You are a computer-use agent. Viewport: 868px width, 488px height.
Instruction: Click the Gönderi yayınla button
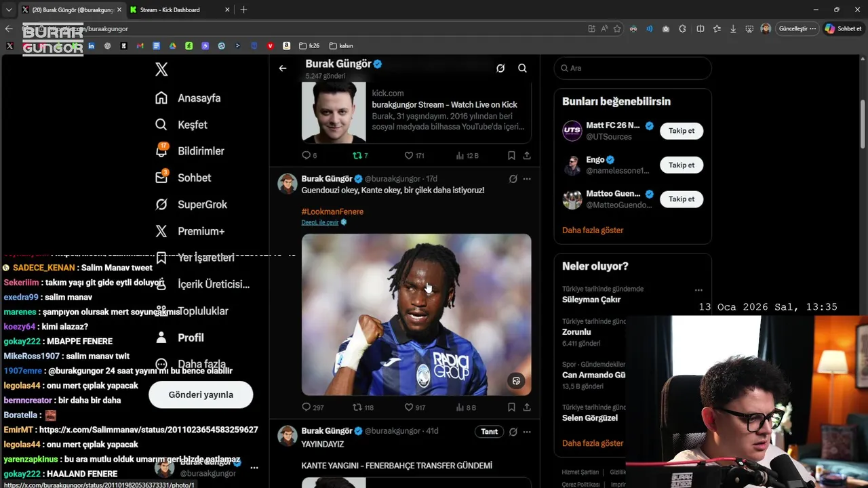[x=201, y=394]
